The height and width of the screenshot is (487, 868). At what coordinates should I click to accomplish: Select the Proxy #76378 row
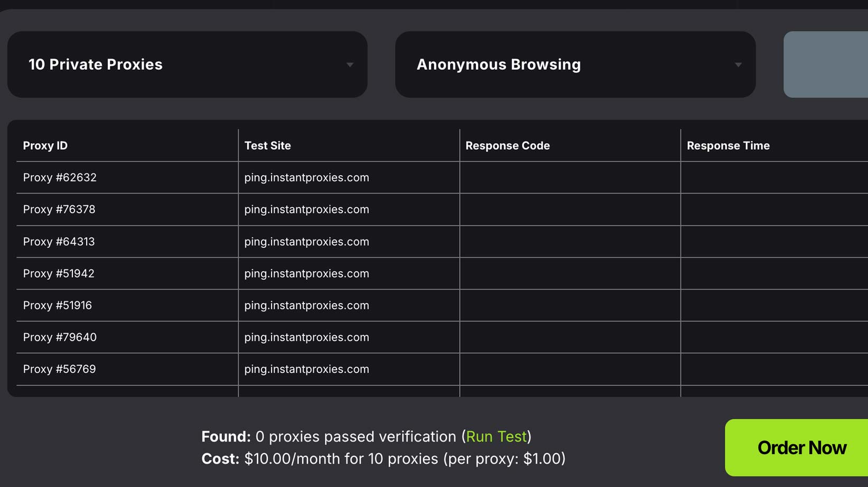tap(59, 209)
